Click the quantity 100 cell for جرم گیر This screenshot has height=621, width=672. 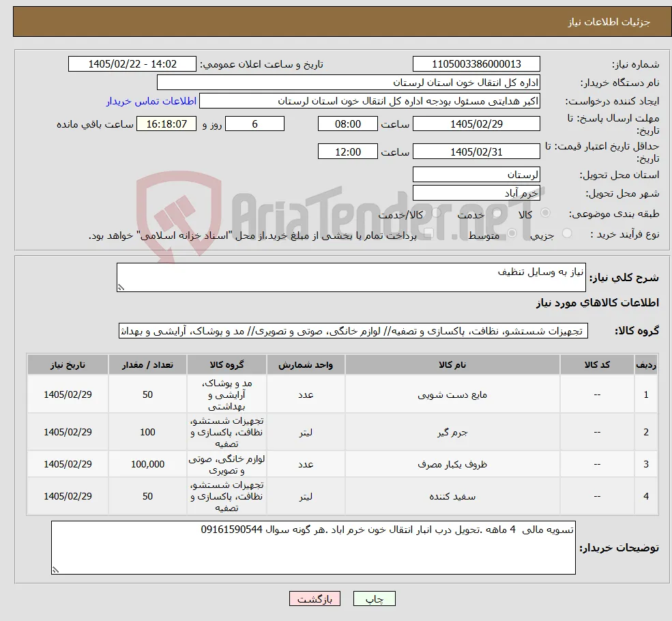pos(147,432)
